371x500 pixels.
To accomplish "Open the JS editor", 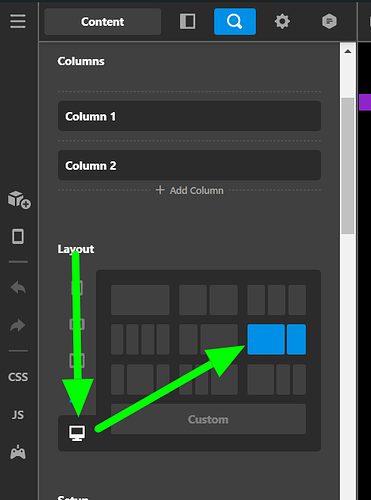I will tap(18, 415).
